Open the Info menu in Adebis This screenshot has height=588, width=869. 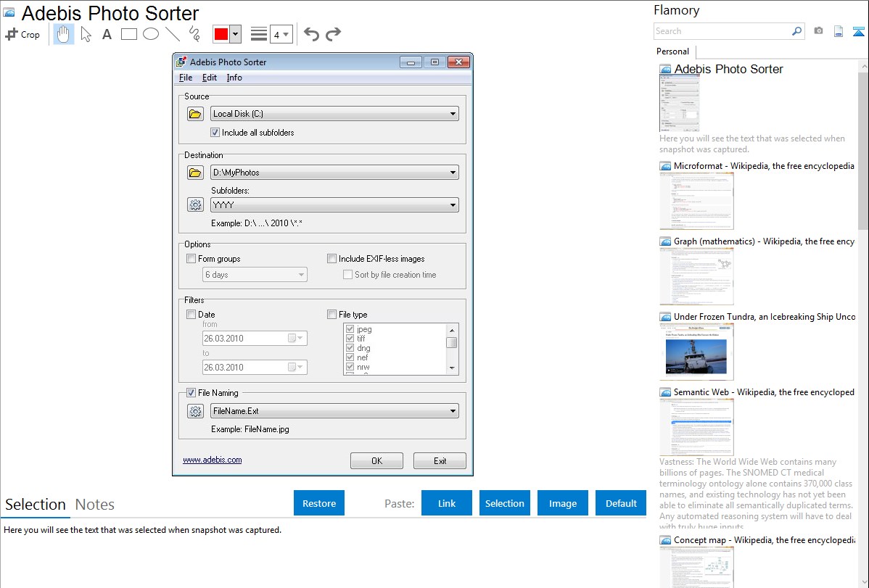point(234,78)
